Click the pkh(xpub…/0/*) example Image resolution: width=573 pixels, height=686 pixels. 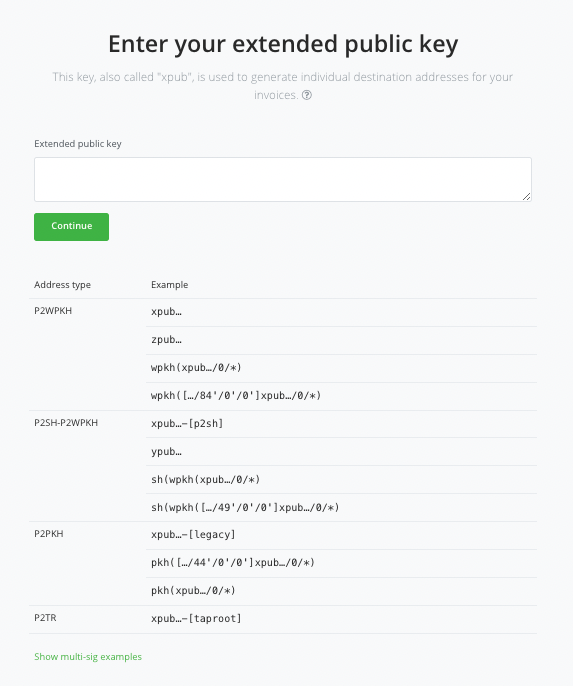[x=193, y=591]
